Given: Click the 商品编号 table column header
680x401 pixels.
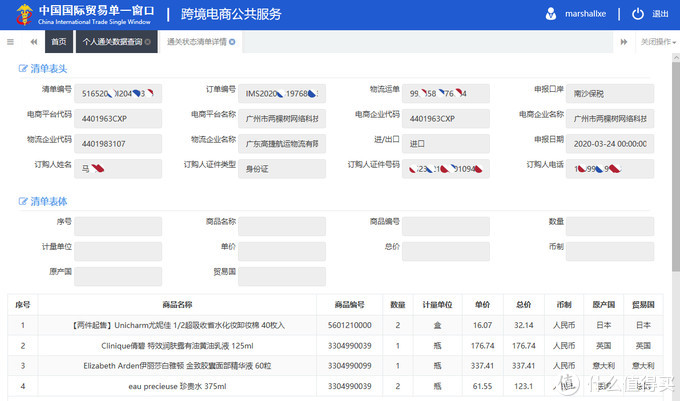Looking at the screenshot, I should 350,304.
